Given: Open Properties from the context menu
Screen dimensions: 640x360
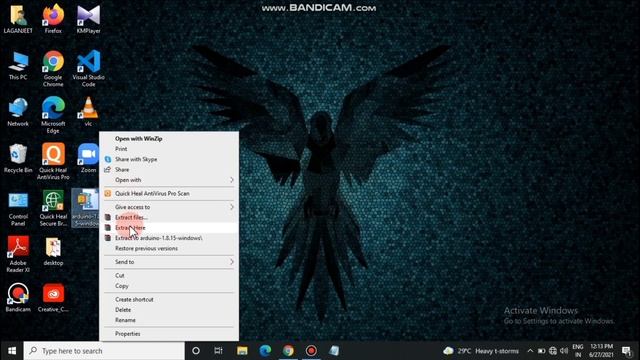Looking at the screenshot, I should pyautogui.click(x=169, y=334).
